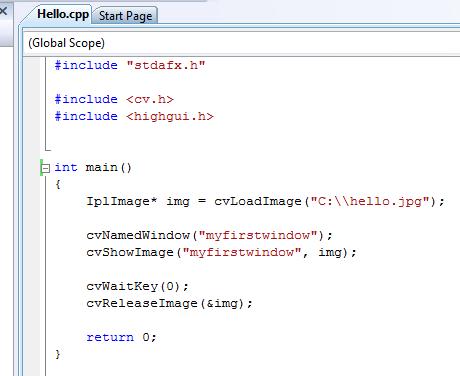Select the main function name
The image size is (460, 376).
click(101, 167)
